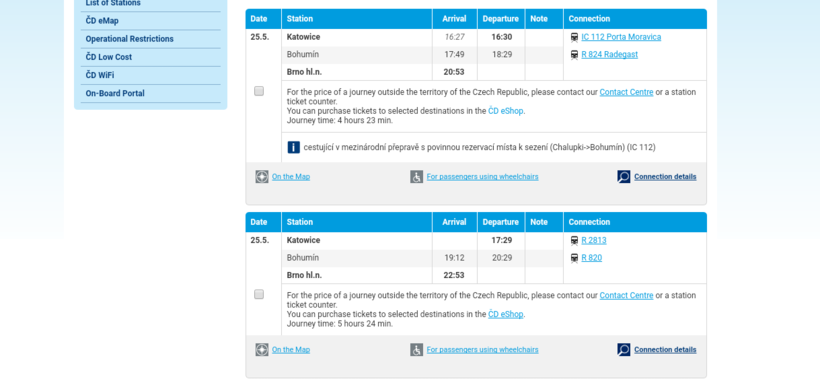
Task: Click the wheelchair icon in the first connection
Action: pyautogui.click(x=417, y=177)
